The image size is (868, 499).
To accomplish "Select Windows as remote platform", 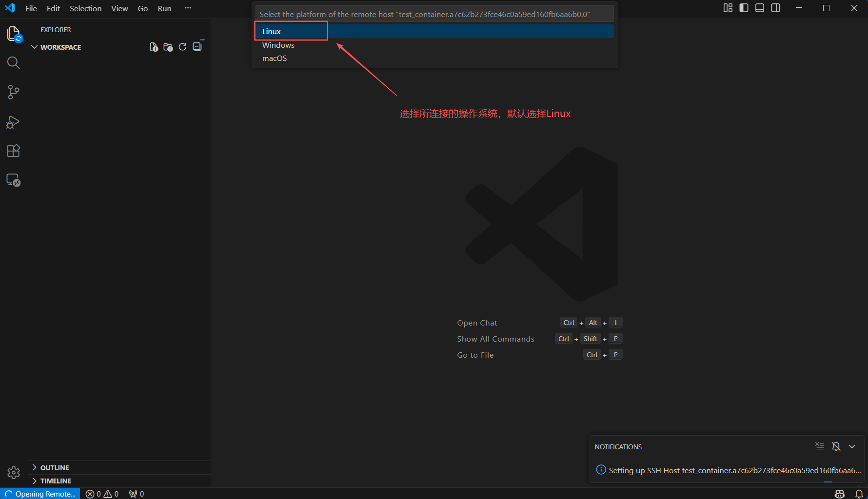I will pyautogui.click(x=434, y=45).
